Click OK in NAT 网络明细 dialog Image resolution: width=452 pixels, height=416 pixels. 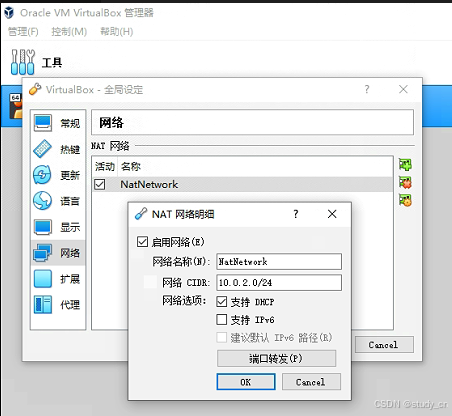point(246,382)
